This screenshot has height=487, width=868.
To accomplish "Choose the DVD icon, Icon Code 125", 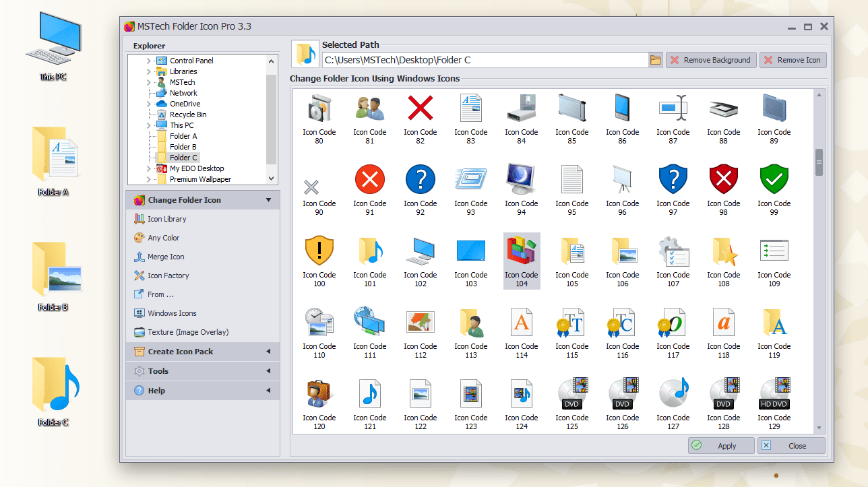I will (x=571, y=393).
